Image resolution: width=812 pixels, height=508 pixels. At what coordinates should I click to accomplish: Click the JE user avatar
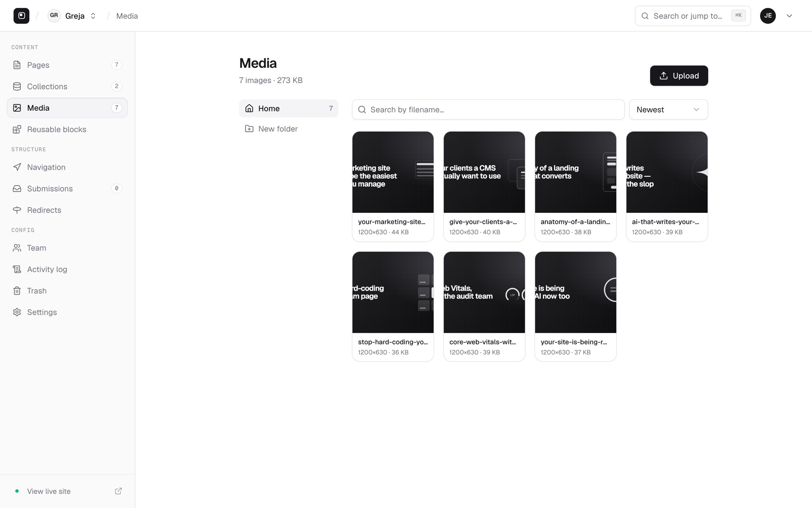click(x=768, y=16)
